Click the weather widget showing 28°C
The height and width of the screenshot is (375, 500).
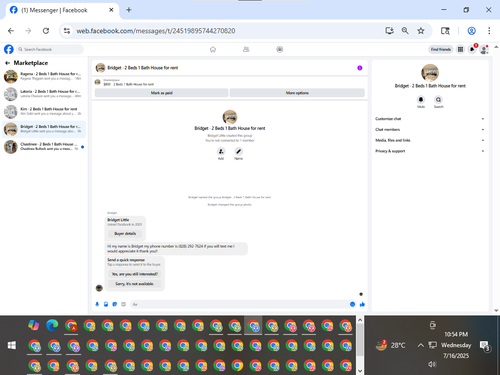click(390, 345)
